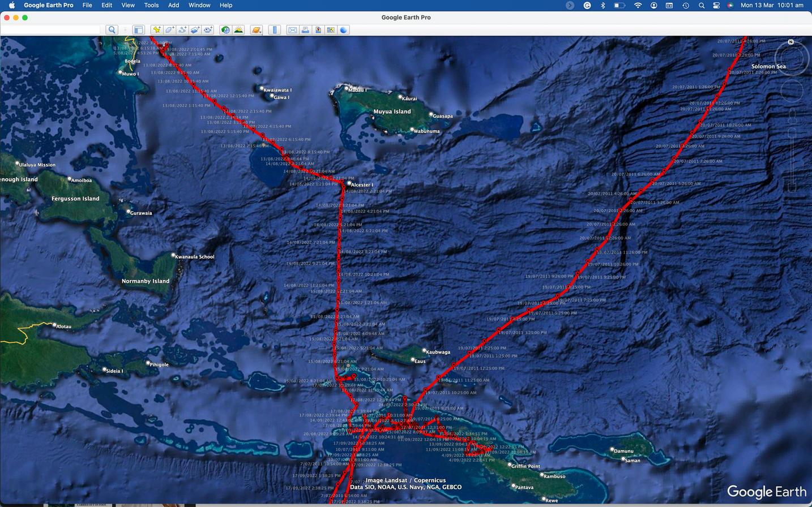The width and height of the screenshot is (812, 507).
Task: View in Google Maps icon
Action: [331, 30]
